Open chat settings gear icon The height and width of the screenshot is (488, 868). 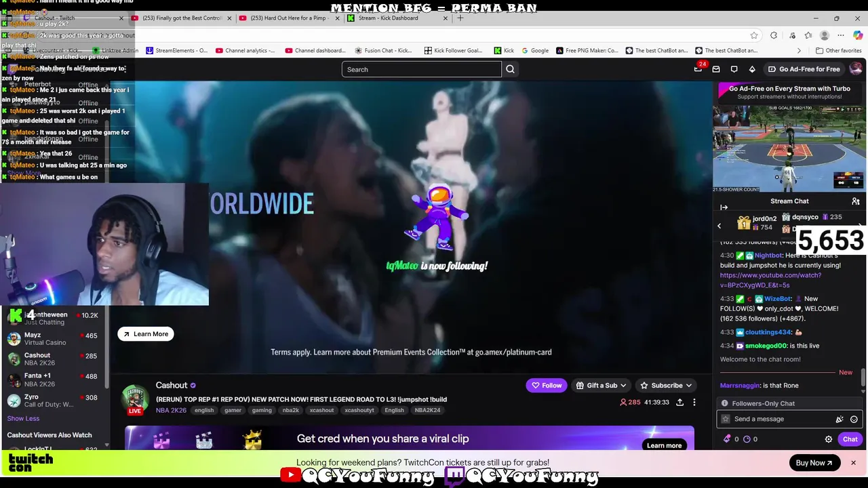828,439
